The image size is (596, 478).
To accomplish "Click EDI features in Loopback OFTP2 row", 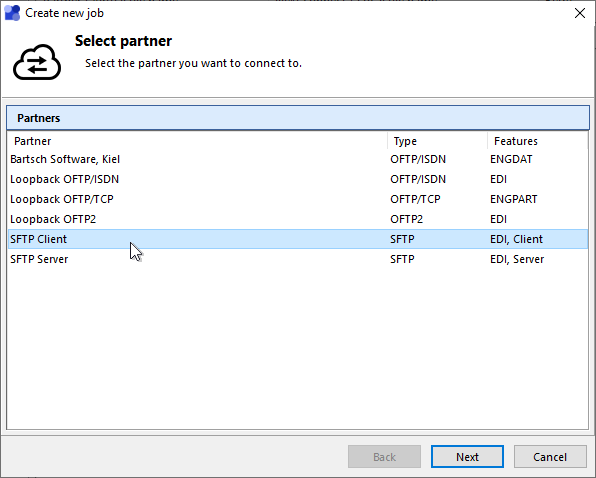I will [498, 219].
